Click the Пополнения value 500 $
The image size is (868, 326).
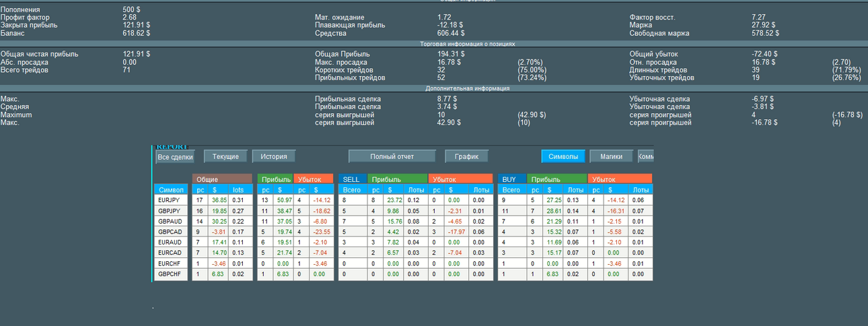132,9
